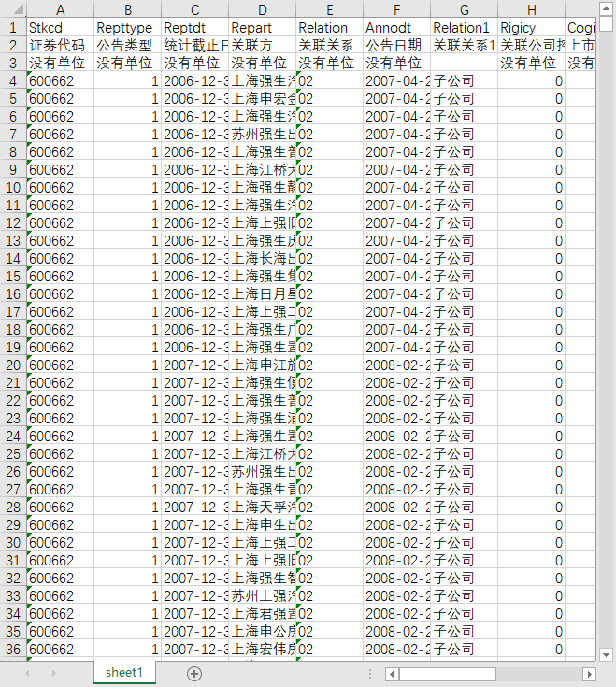Click 02 relation cell in row 22

point(329,400)
